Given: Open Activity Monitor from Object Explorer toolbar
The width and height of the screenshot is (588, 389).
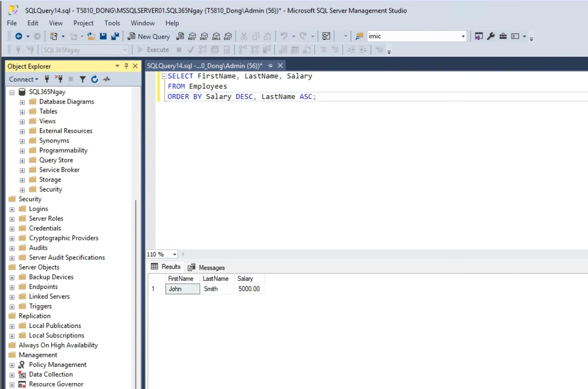Looking at the screenshot, I should click(x=107, y=79).
